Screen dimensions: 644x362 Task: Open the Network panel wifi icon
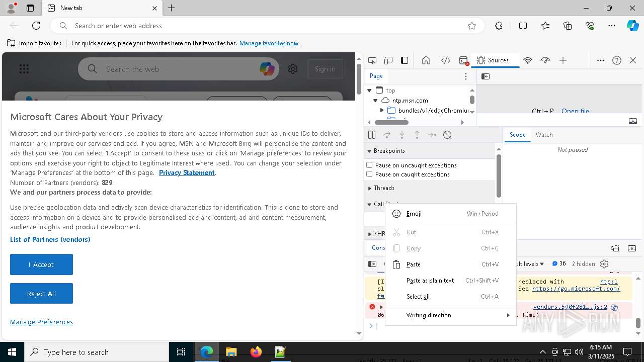(528, 60)
